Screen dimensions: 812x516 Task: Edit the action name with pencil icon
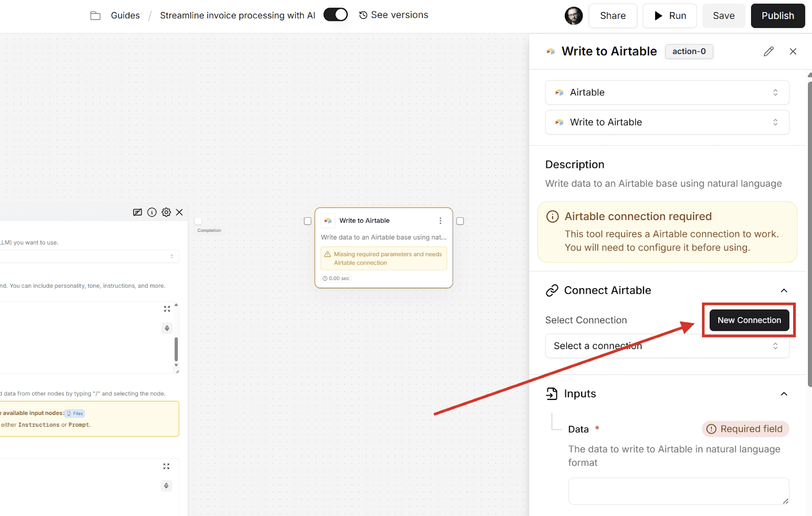[x=769, y=51]
